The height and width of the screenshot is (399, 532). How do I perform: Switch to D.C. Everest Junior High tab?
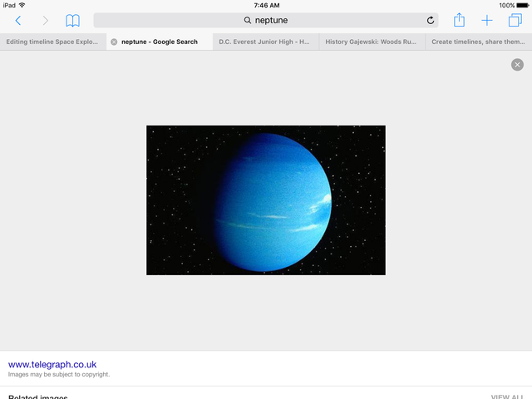point(266,42)
